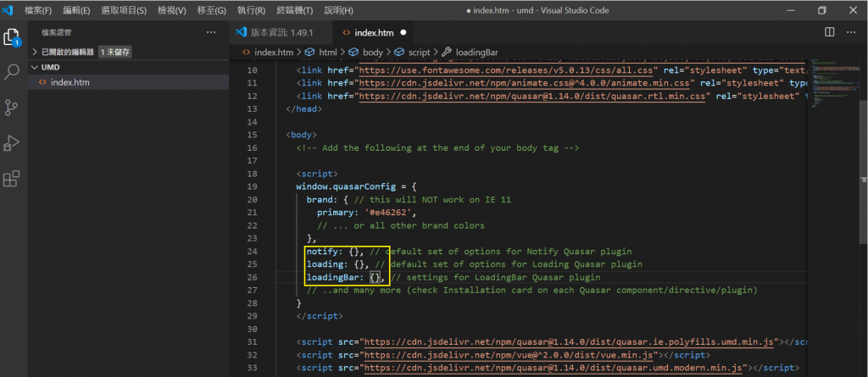Open the 選取項目(S) menu
The width and height of the screenshot is (868, 377).
124,10
